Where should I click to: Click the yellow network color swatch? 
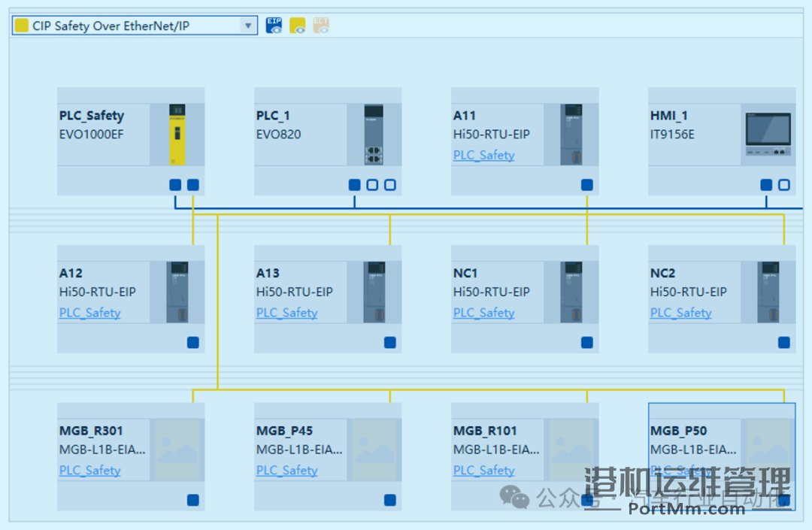point(20,25)
